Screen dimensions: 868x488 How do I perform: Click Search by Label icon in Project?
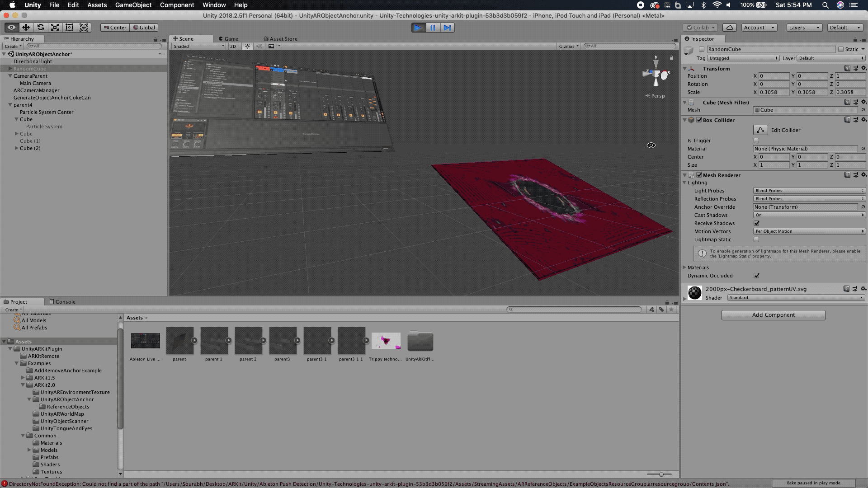(x=661, y=310)
